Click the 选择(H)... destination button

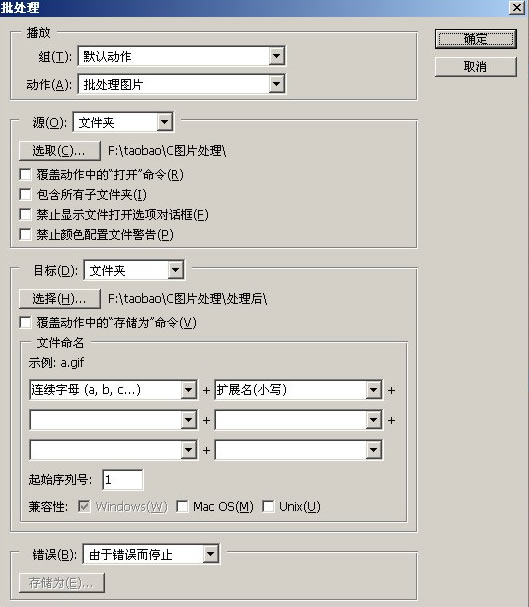(x=60, y=298)
